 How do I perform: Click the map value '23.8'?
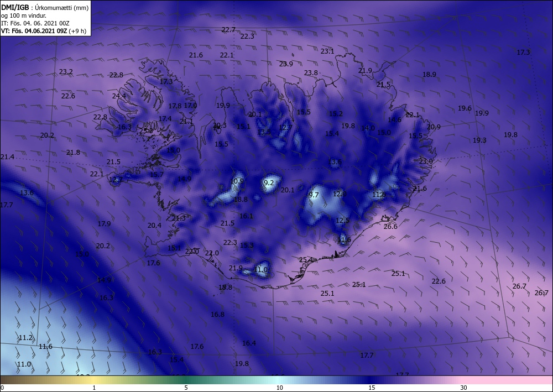[311, 72]
